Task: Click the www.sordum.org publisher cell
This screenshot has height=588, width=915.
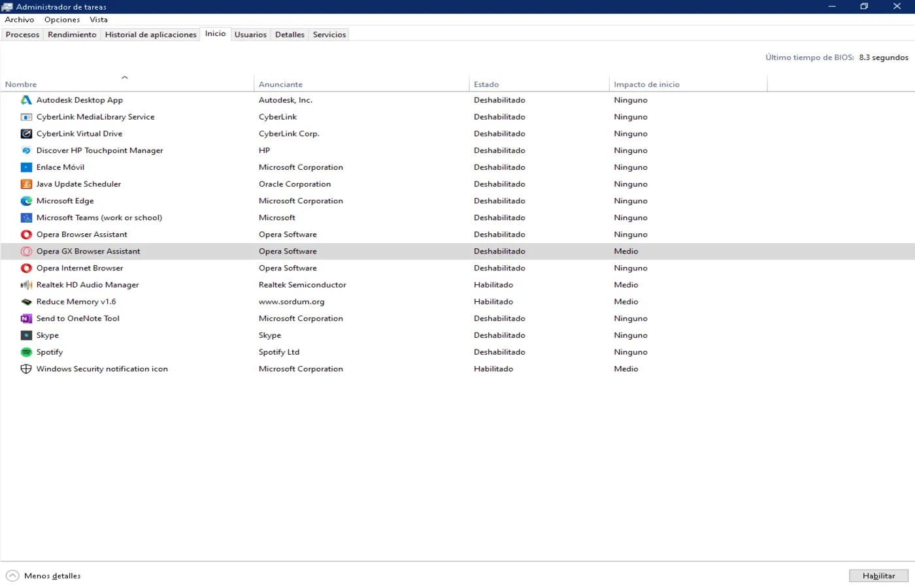Action: [x=291, y=302]
